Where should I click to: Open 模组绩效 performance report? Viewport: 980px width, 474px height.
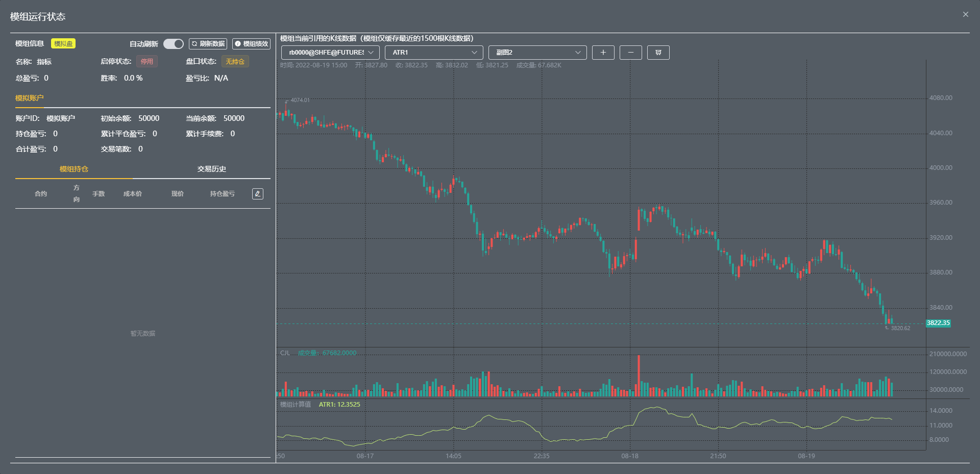tap(251, 44)
